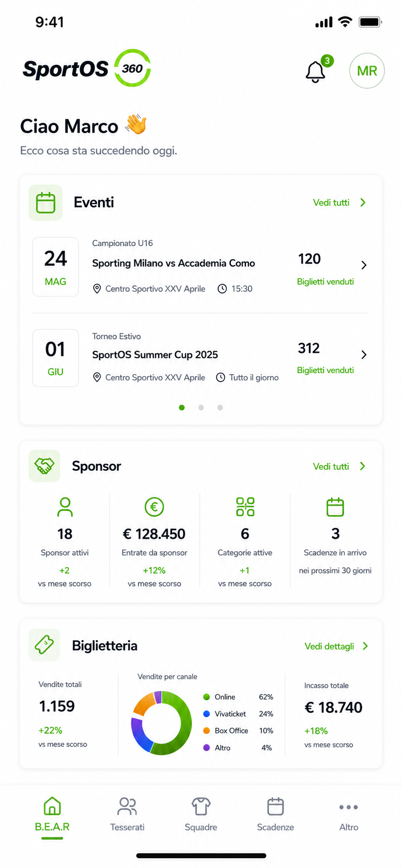Select first active events carousel dot
Image resolution: width=402 pixels, height=868 pixels.
coord(182,408)
